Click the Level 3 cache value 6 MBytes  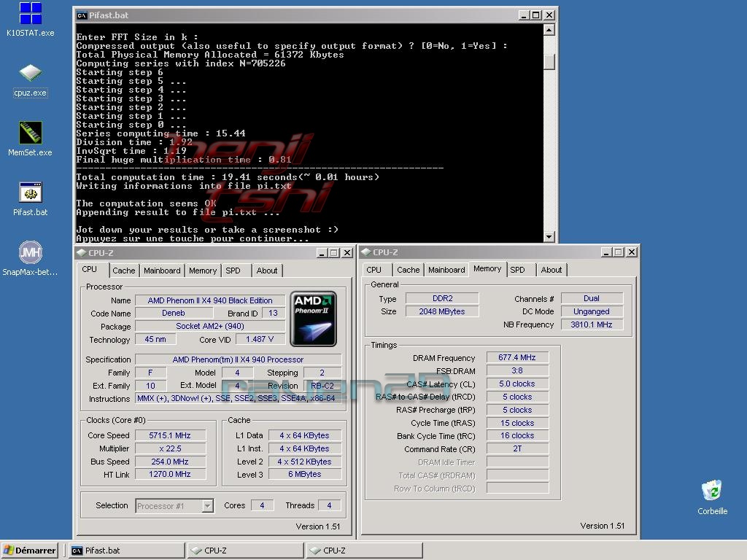pyautogui.click(x=305, y=474)
